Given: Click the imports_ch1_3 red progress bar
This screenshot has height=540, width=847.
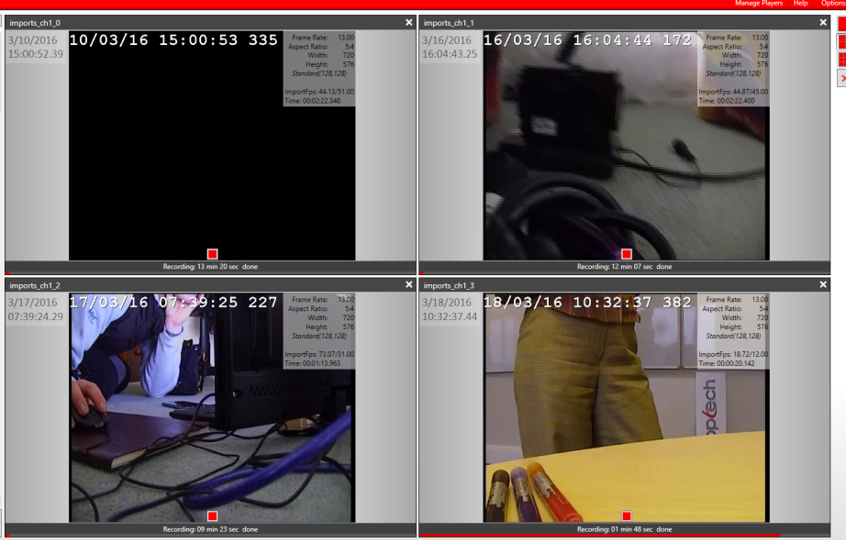Looking at the screenshot, I should [600, 536].
